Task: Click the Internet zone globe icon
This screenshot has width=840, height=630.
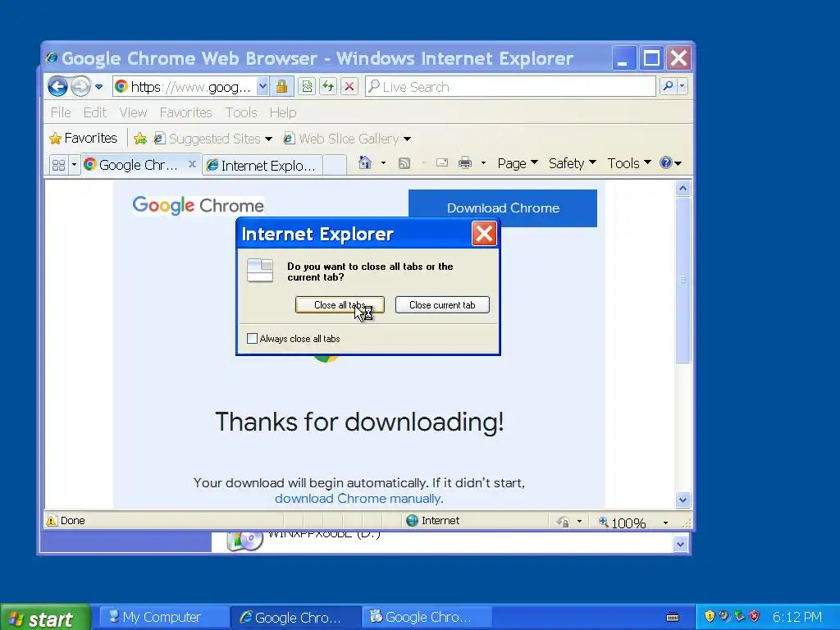Action: point(412,520)
